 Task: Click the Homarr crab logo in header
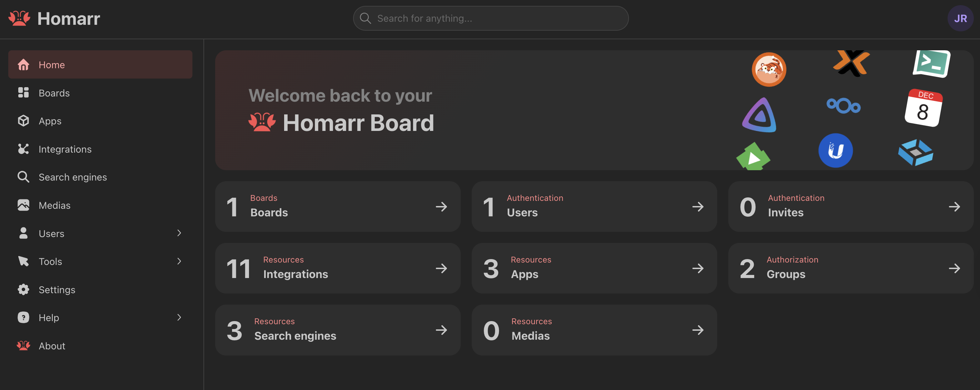tap(19, 18)
